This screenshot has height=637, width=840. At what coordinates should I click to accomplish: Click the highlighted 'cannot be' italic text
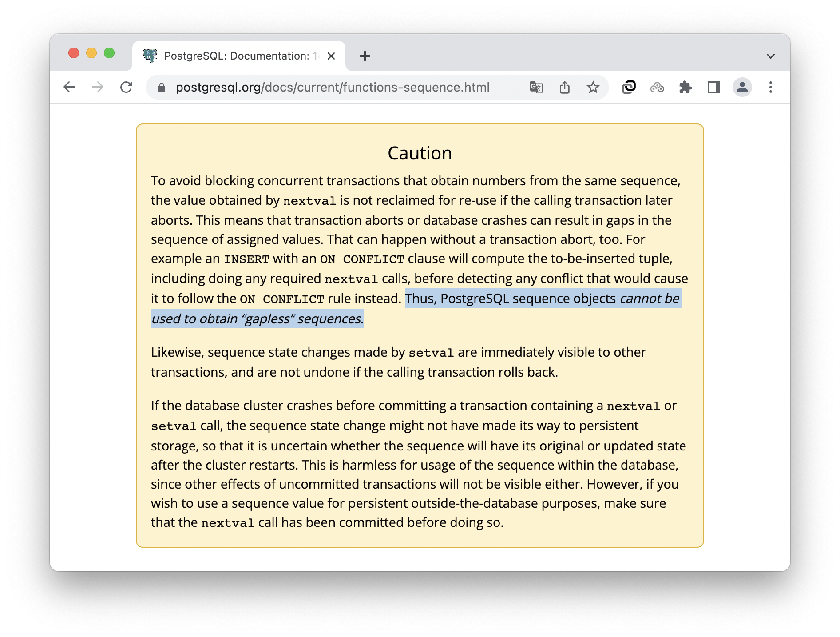650,299
